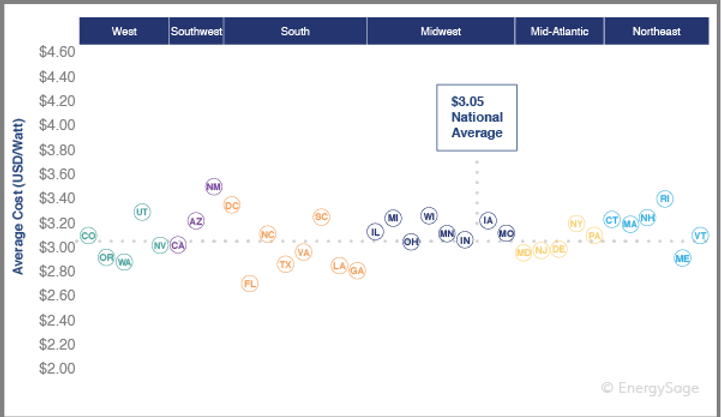Select the ME data point marker
Viewport: 721px width, 417px height.
click(682, 258)
